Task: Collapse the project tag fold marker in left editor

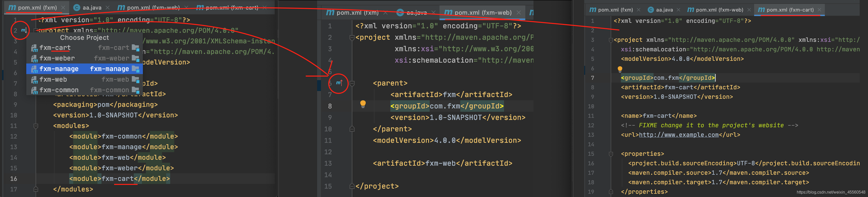Action: pos(36,30)
